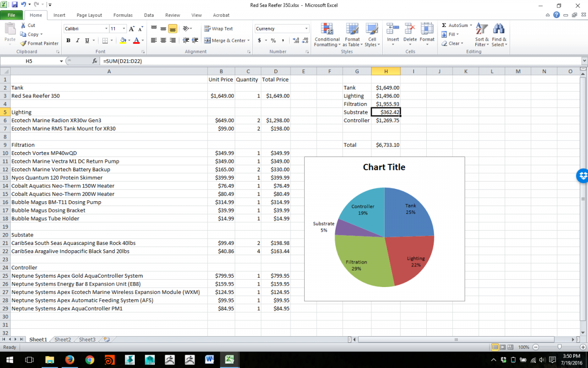Click the zoom slider handle
This screenshot has width=588, height=368.
pyautogui.click(x=560, y=347)
